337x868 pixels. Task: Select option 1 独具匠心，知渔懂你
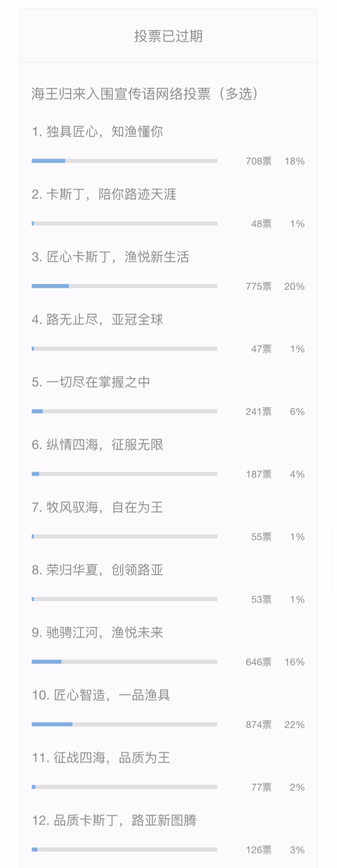pyautogui.click(x=98, y=132)
